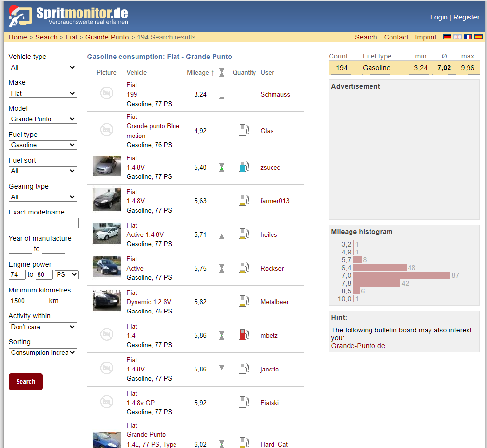Screen dimensions: 487x448
Task: Click the 7,0 histogram bar with 87 entries
Action: (x=401, y=275)
